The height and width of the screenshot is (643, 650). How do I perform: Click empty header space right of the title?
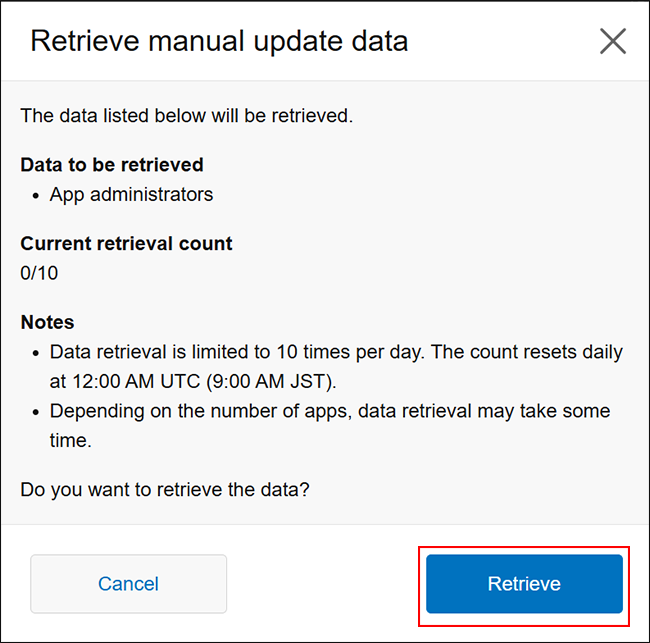pyautogui.click(x=500, y=41)
